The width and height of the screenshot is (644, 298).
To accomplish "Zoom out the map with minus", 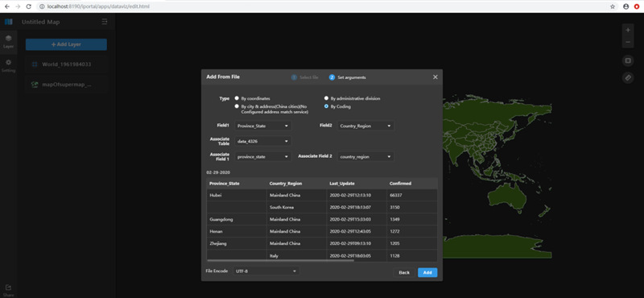I will tap(628, 42).
